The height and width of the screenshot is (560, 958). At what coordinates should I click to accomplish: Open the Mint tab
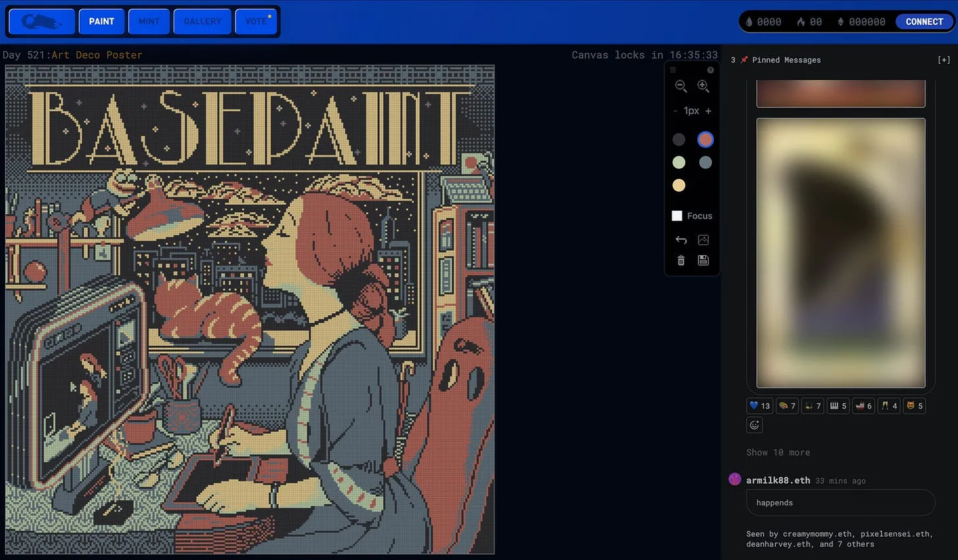point(149,21)
